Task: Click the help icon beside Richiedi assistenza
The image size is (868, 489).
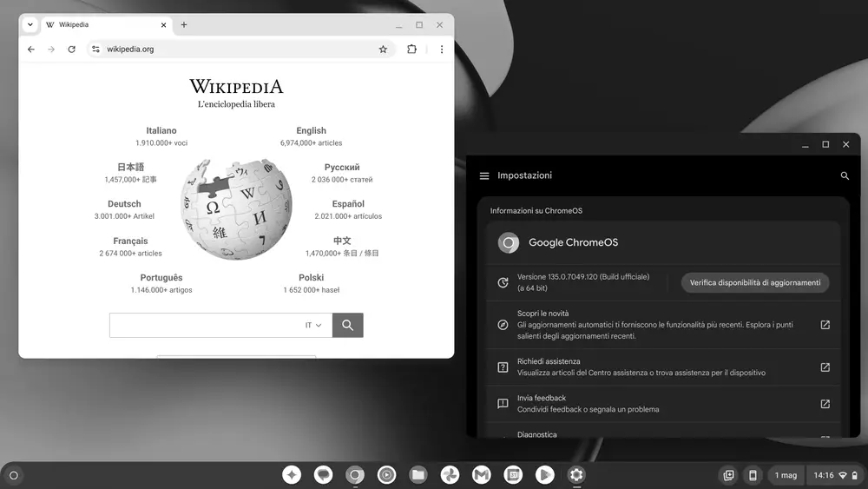Action: 503,367
